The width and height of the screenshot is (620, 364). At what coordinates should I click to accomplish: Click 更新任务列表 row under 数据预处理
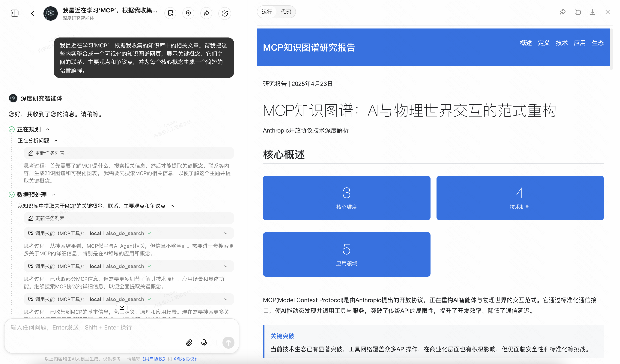click(129, 218)
